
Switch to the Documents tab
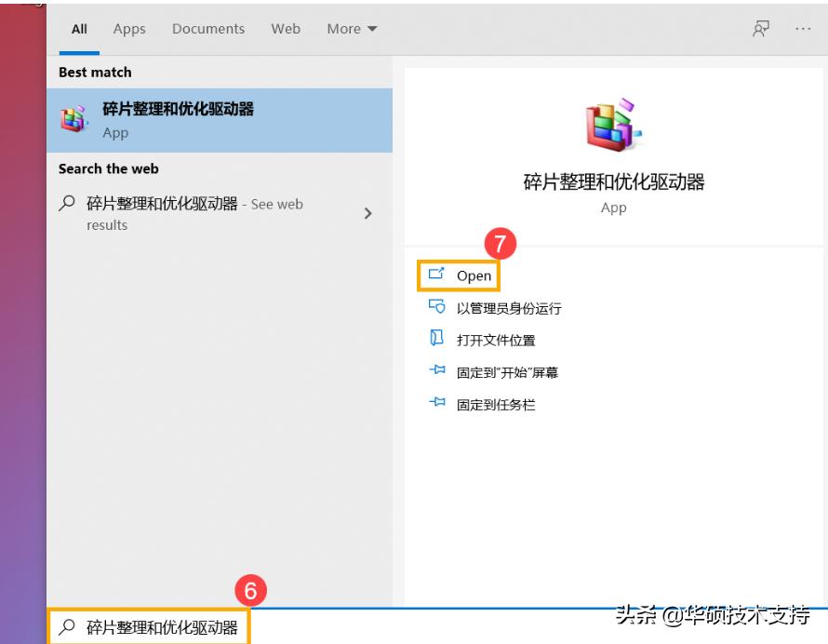207,29
